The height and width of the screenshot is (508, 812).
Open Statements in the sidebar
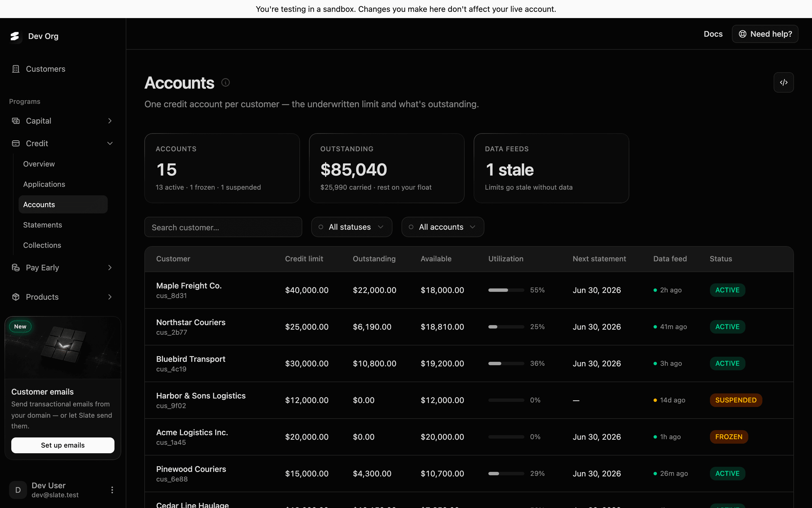pyautogui.click(x=43, y=225)
